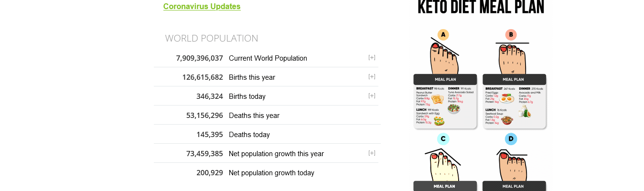This screenshot has height=191, width=644.
Task: Click the red letter B badge
Action: [511, 34]
